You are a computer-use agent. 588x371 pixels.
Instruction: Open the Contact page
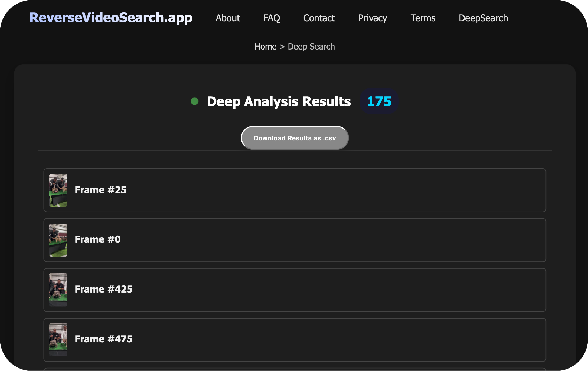click(x=319, y=18)
